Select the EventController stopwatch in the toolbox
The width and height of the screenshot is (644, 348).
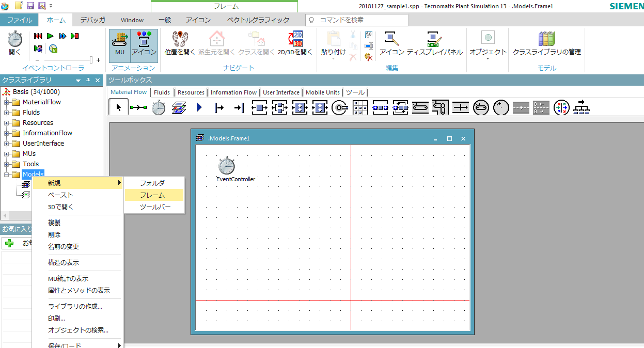(159, 107)
